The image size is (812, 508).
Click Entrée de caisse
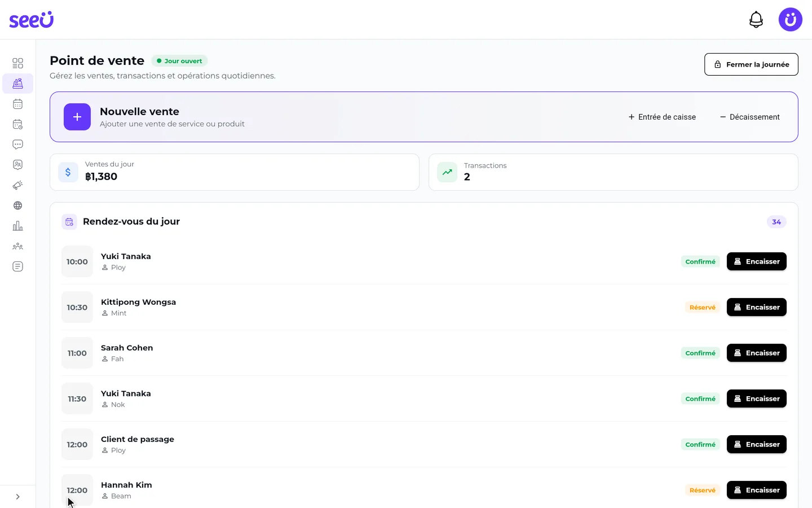tap(662, 117)
